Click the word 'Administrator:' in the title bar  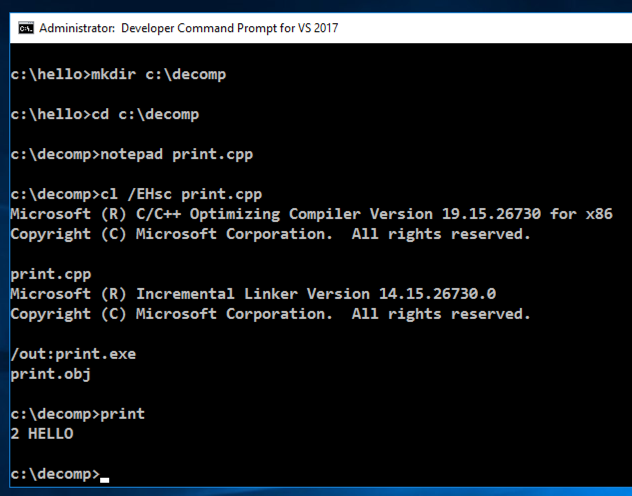coord(77,28)
